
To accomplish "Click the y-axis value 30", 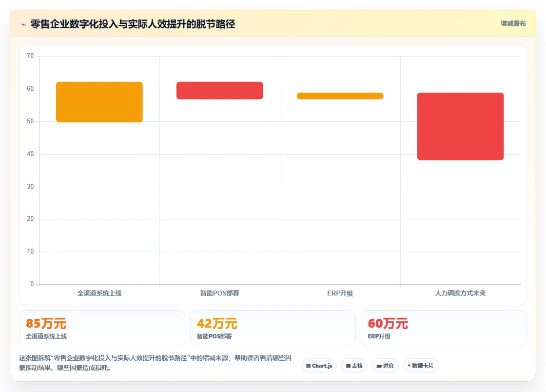I will tap(30, 186).
